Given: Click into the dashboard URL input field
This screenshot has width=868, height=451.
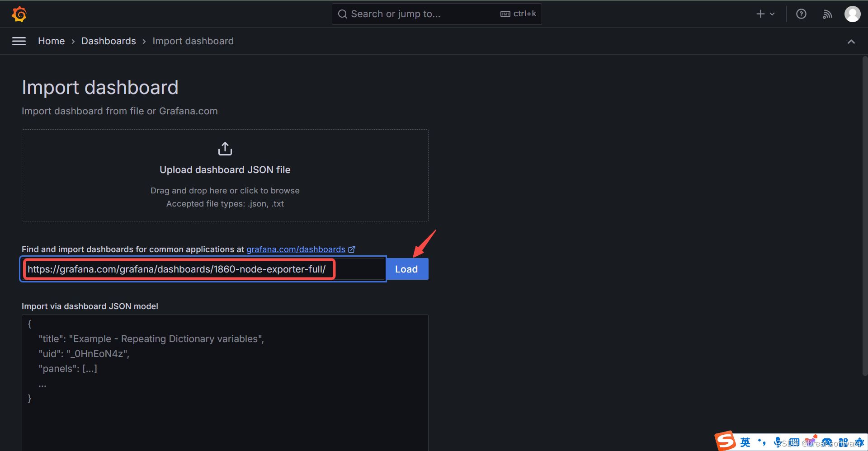Looking at the screenshot, I should click(203, 269).
